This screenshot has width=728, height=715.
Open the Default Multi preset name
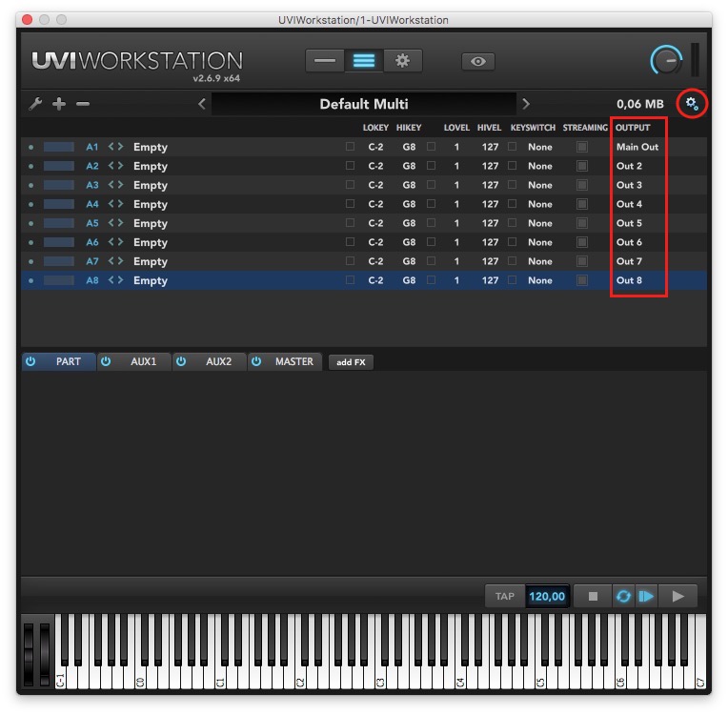pos(364,104)
